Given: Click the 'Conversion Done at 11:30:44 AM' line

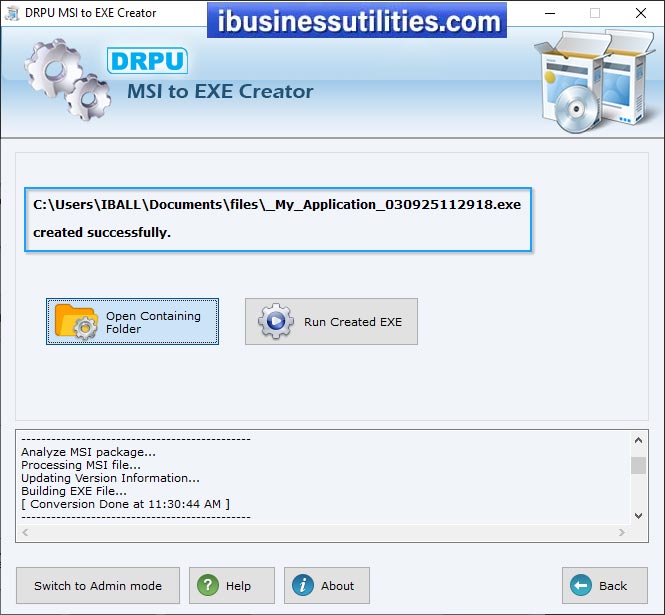Looking at the screenshot, I should point(126,504).
